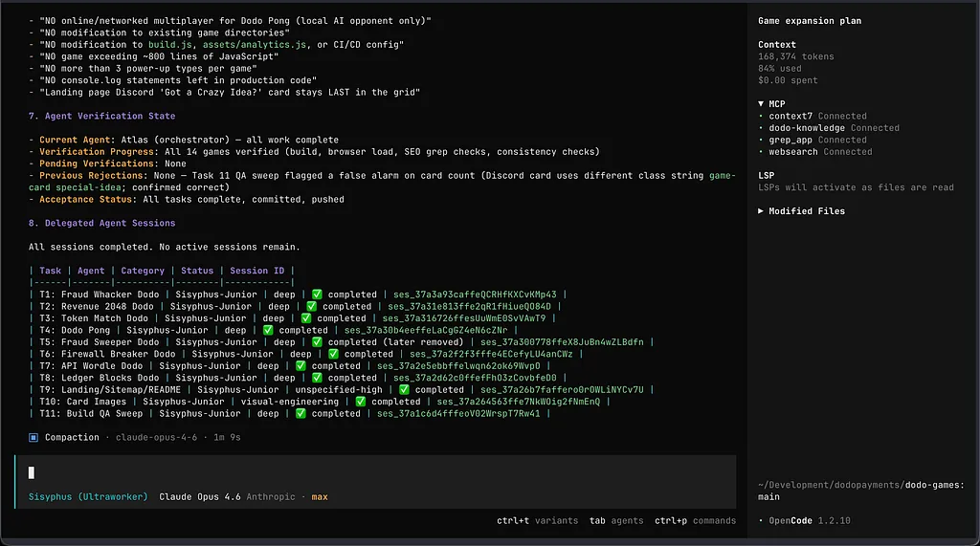
Task: Click the dodo-knowledge status dot
Action: (x=761, y=128)
